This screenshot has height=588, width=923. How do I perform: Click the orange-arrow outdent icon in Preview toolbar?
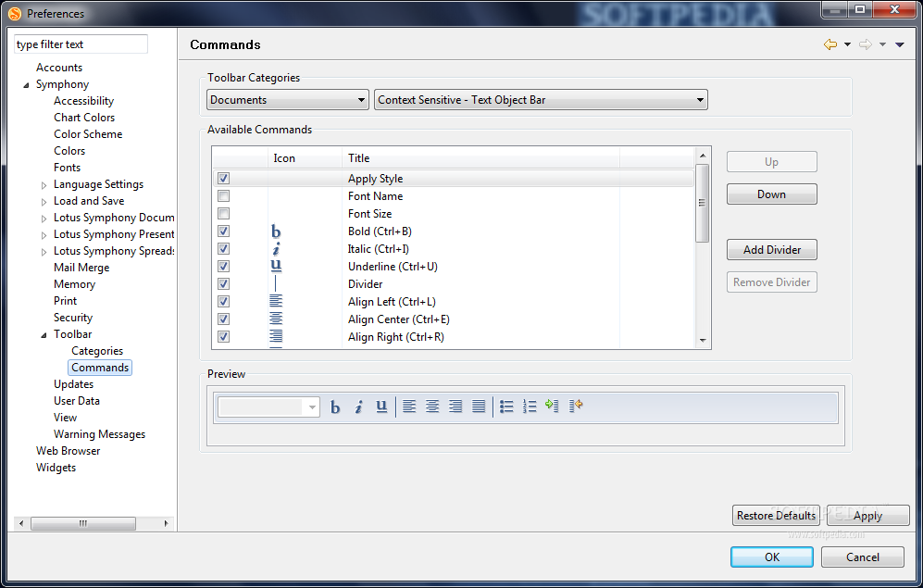576,406
